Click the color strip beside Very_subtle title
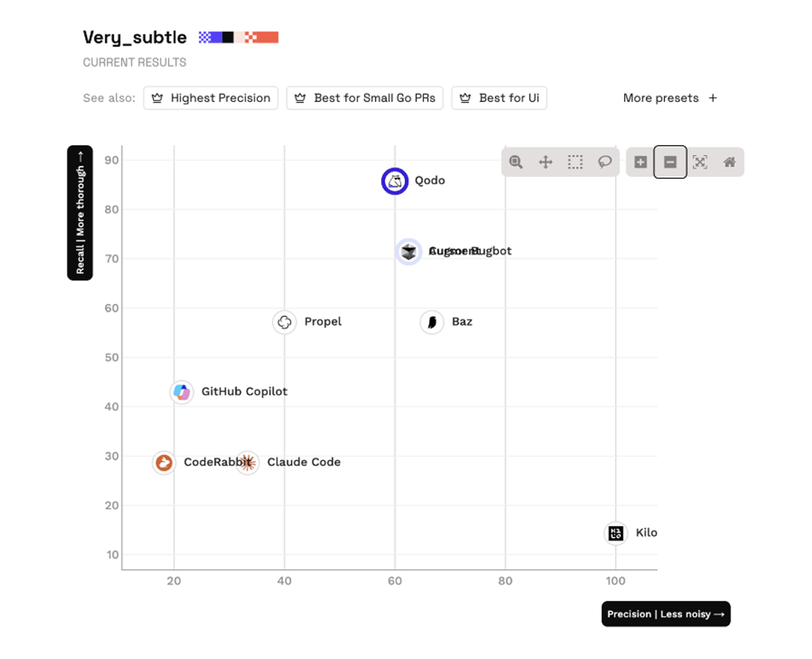This screenshot has width=812, height=659. [238, 37]
